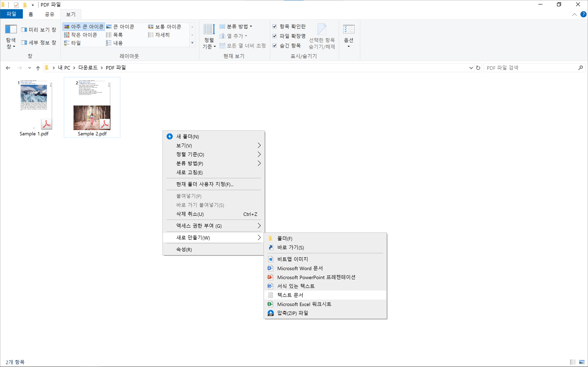Click the Sort by icon
Screen dimensions: 588x367
pyautogui.click(x=209, y=29)
